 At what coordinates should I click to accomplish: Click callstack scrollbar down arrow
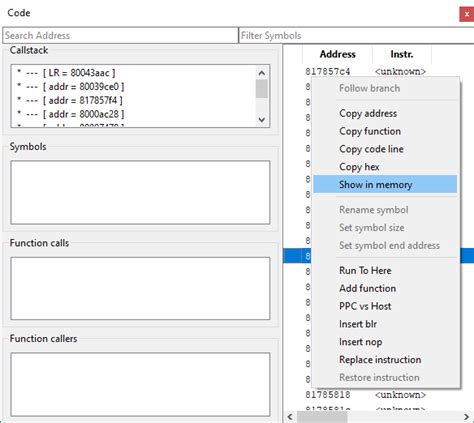[262, 119]
